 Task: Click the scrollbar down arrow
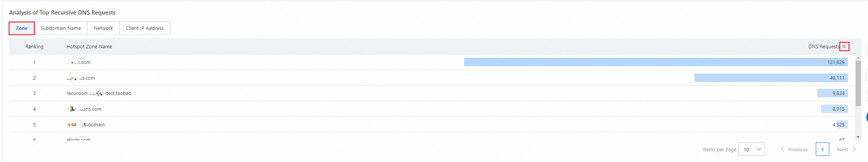click(858, 137)
